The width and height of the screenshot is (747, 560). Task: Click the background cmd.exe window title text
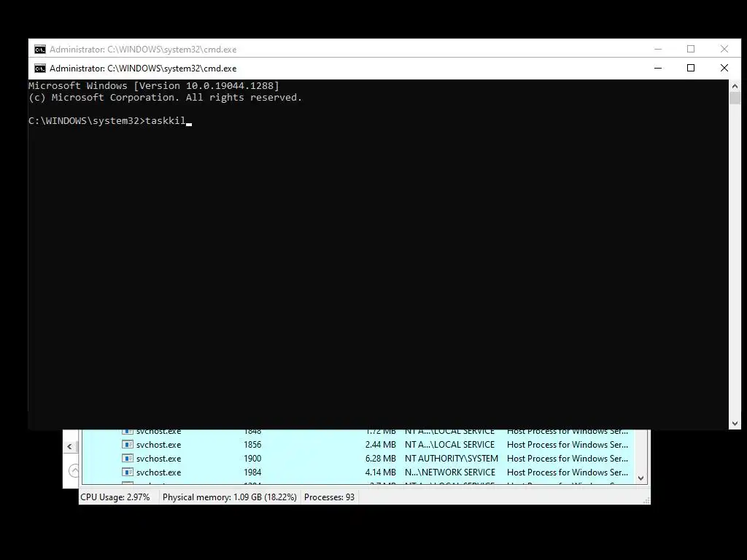(143, 49)
